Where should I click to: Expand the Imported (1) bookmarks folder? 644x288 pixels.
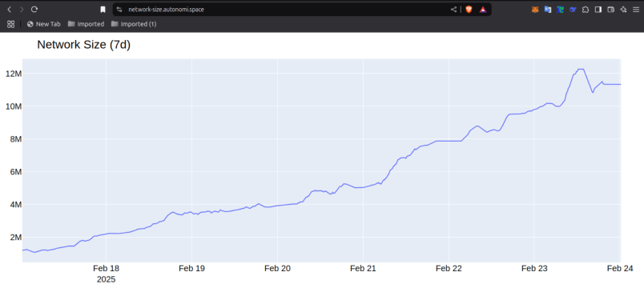[134, 24]
